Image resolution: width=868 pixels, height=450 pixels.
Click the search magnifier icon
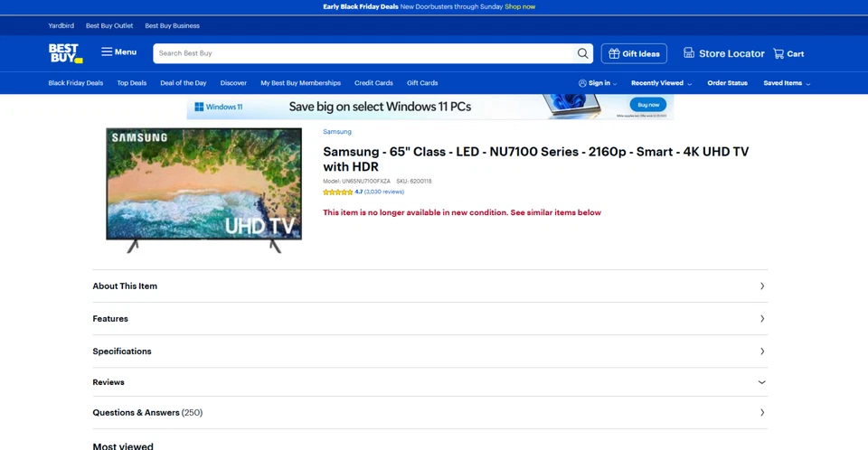(x=582, y=53)
